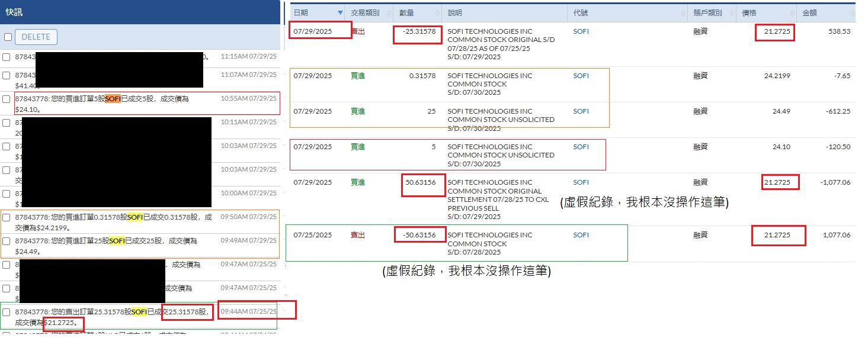Click the 賬戶類別 column header
This screenshot has width=868, height=338.
point(707,13)
